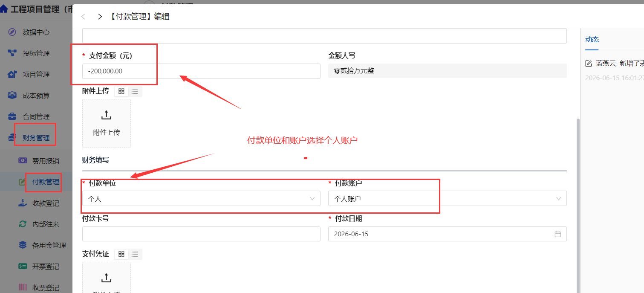Go to the previous record arrow
The height and width of the screenshot is (293, 644).
click(x=83, y=17)
